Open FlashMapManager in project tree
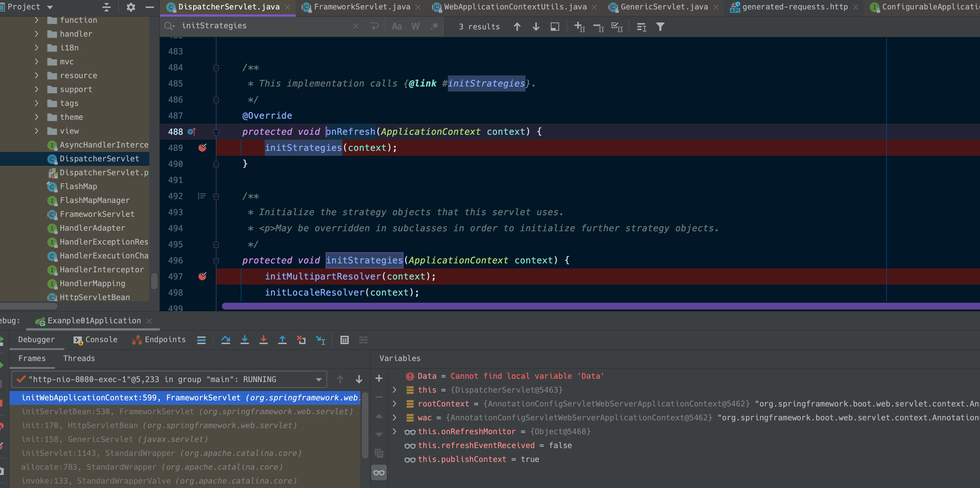 tap(94, 200)
